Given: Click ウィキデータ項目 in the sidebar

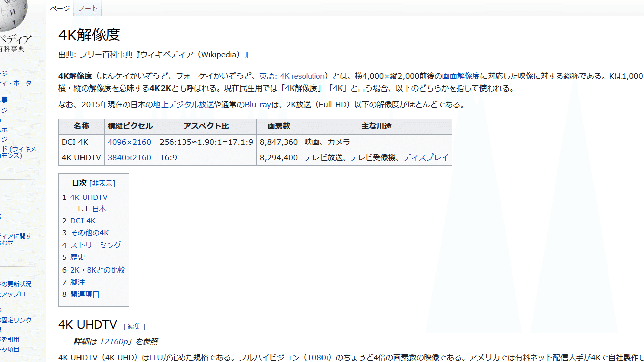Looking at the screenshot, I should pyautogui.click(x=11, y=348).
